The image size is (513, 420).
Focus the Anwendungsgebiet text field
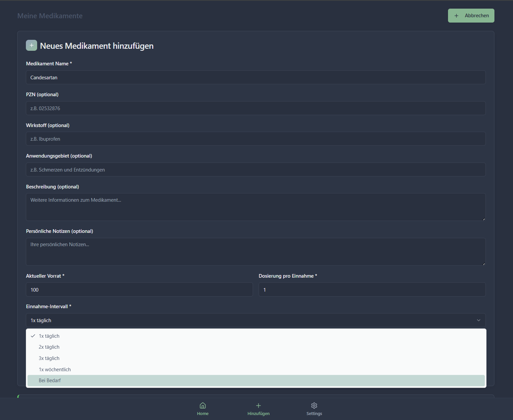(256, 170)
